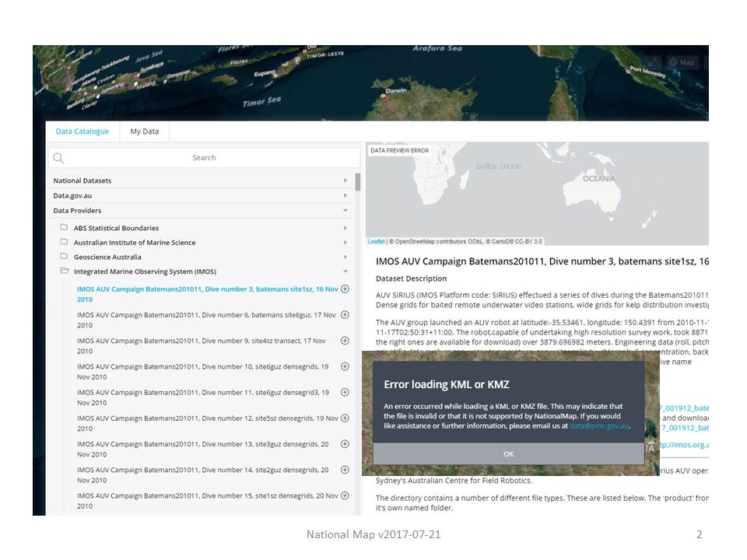Add Dive number 13 dataset with plus icon

pos(345,444)
